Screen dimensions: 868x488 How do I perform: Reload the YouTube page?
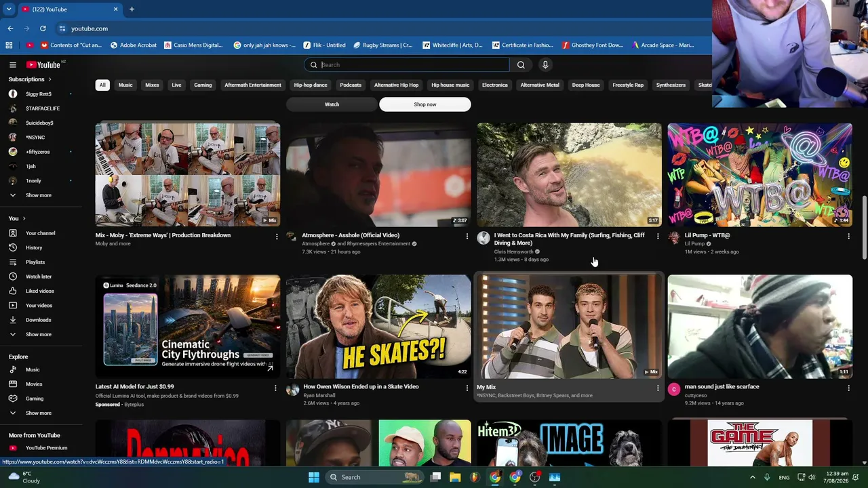[x=43, y=28]
